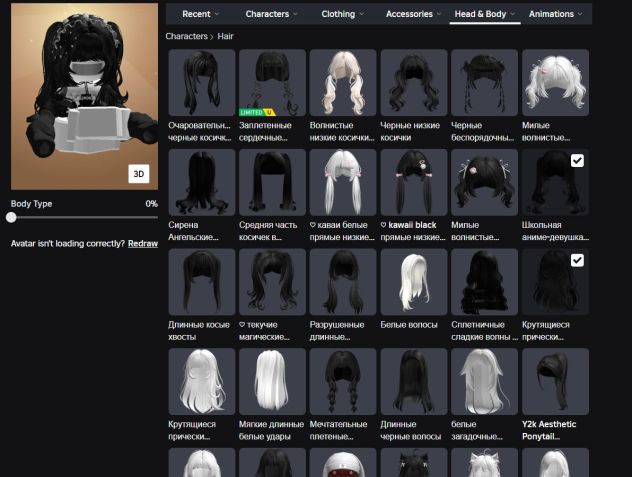Select the Y2k Aesthetic Ponytail hair
Viewport: 632px width, 477px height.
(555, 382)
